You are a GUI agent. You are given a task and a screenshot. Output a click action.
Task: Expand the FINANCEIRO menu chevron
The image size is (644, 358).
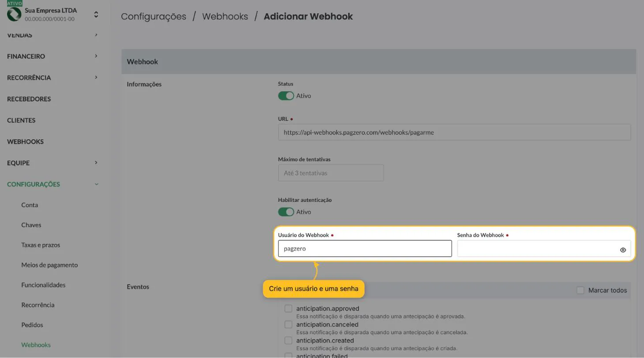tap(96, 56)
